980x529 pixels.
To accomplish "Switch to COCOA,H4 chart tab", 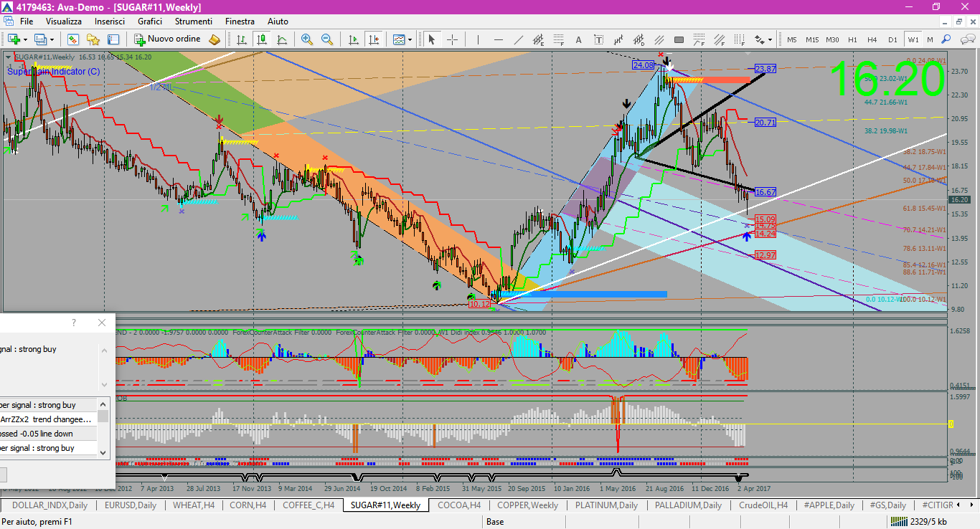I will (459, 505).
